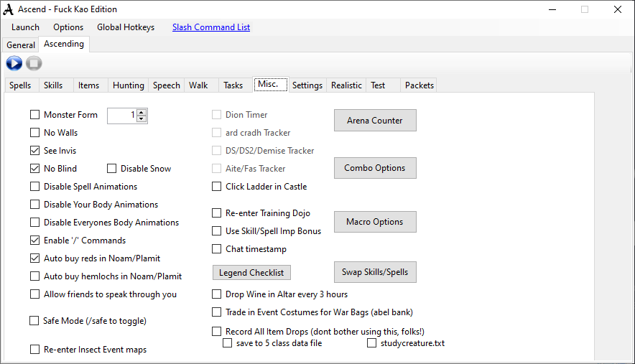Viewport: 635px width, 364px height.
Task: Decrease Monster Form number with down arrow
Action: [142, 118]
